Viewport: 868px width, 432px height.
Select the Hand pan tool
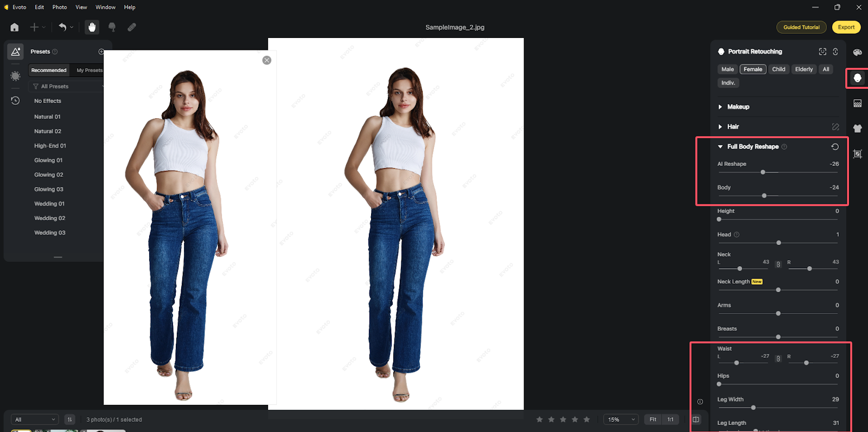click(x=92, y=27)
